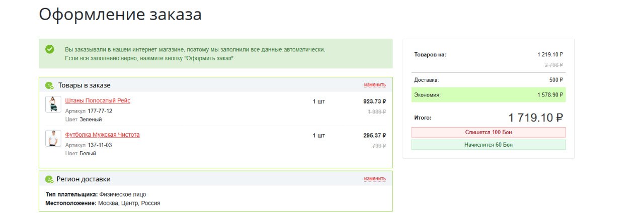Screen dimensions: 644x213
Task: Open the Штаны Полосатый Рейс product link
Action: (x=98, y=100)
